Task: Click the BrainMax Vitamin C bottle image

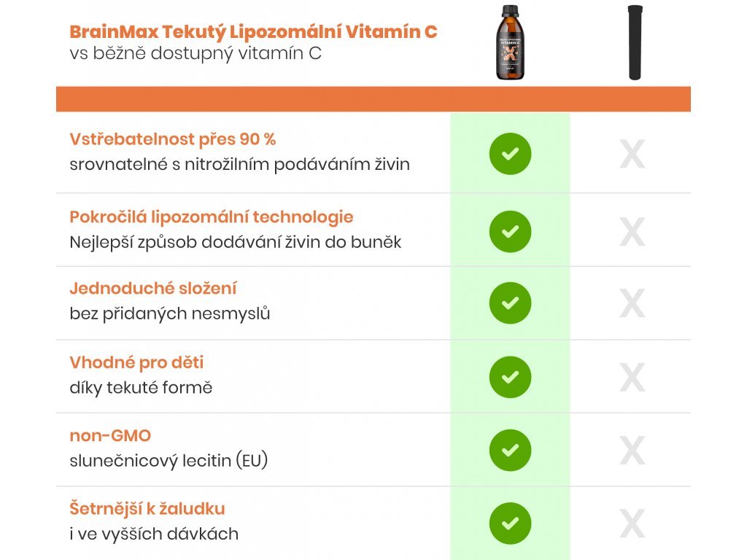Action: coord(510,42)
